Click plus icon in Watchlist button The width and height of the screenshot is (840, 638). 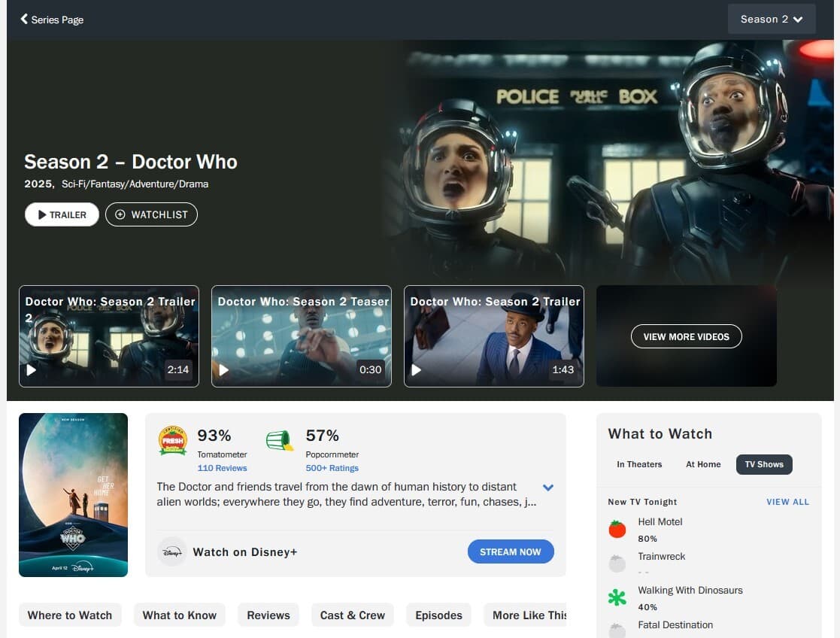[120, 214]
